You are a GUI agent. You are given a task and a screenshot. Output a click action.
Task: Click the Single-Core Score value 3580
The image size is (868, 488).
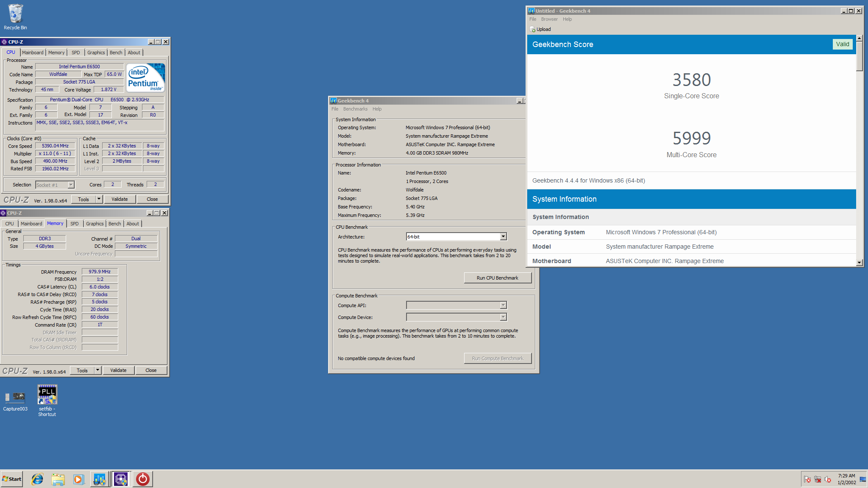point(691,80)
